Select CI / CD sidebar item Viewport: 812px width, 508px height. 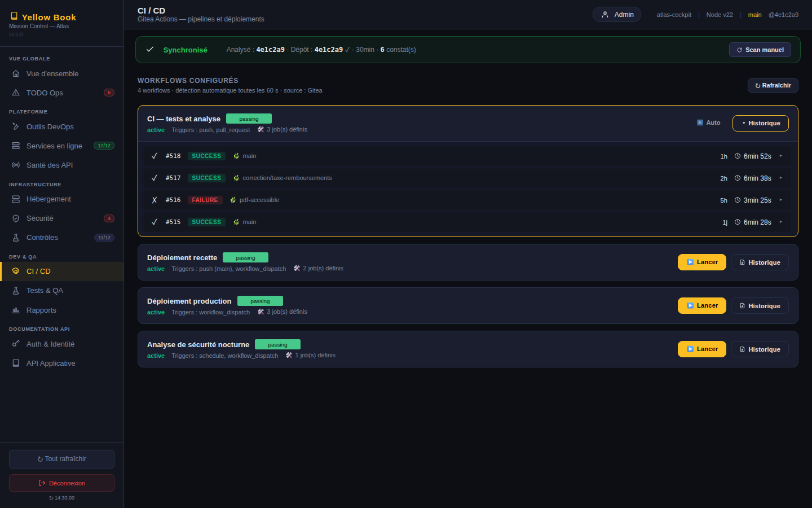(x=61, y=271)
